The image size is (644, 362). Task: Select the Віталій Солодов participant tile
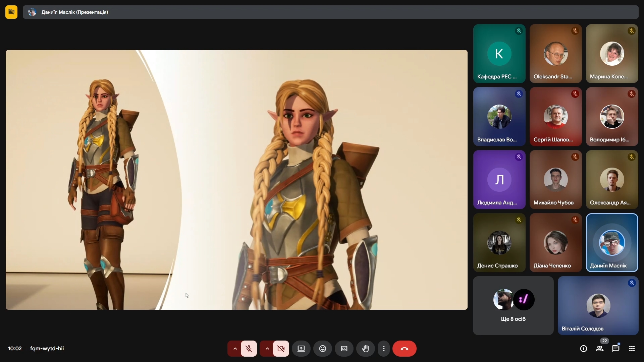click(x=598, y=305)
